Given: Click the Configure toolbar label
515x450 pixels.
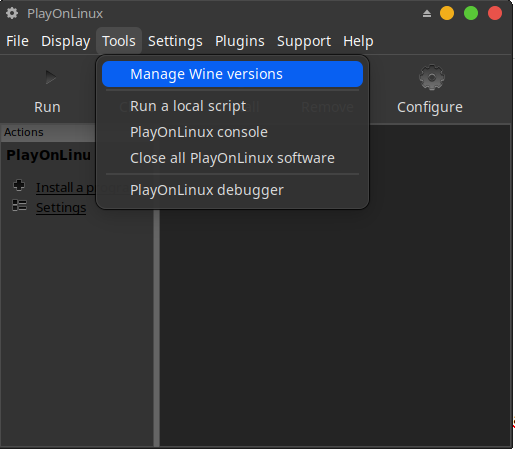Looking at the screenshot, I should (430, 107).
